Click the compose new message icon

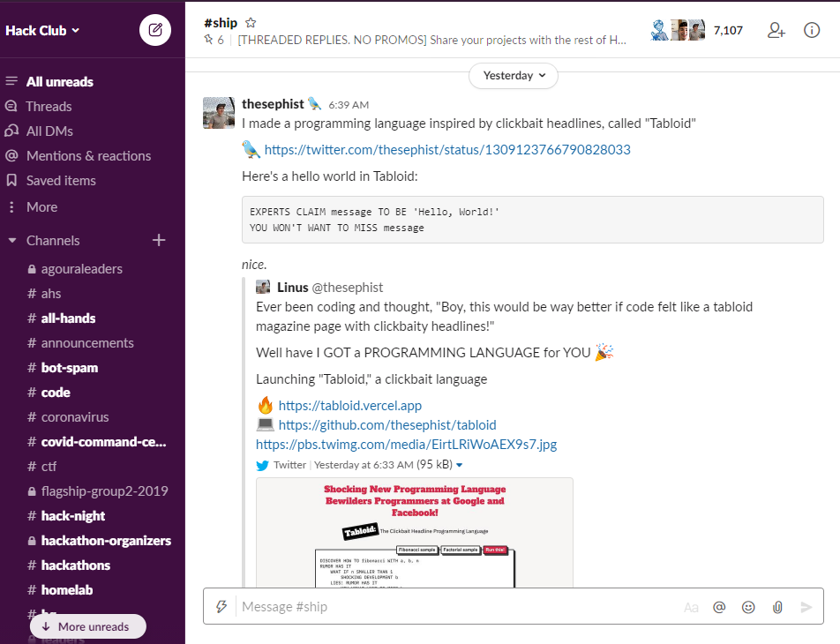(154, 30)
